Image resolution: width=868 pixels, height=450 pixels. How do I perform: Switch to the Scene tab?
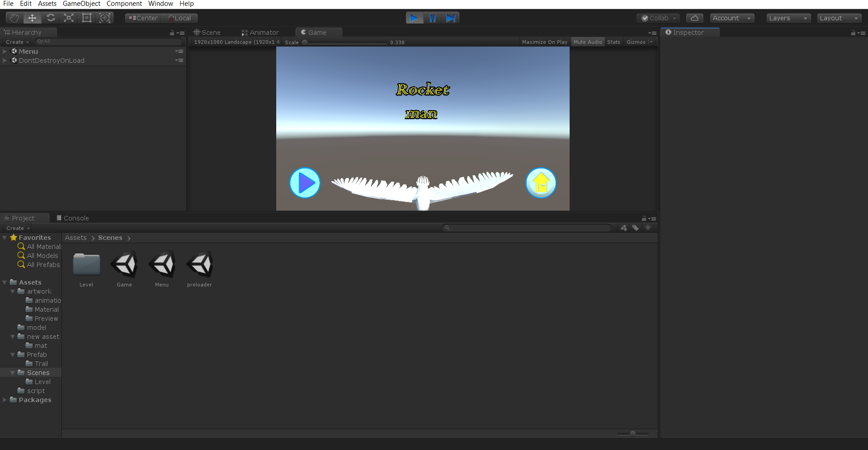[209, 32]
